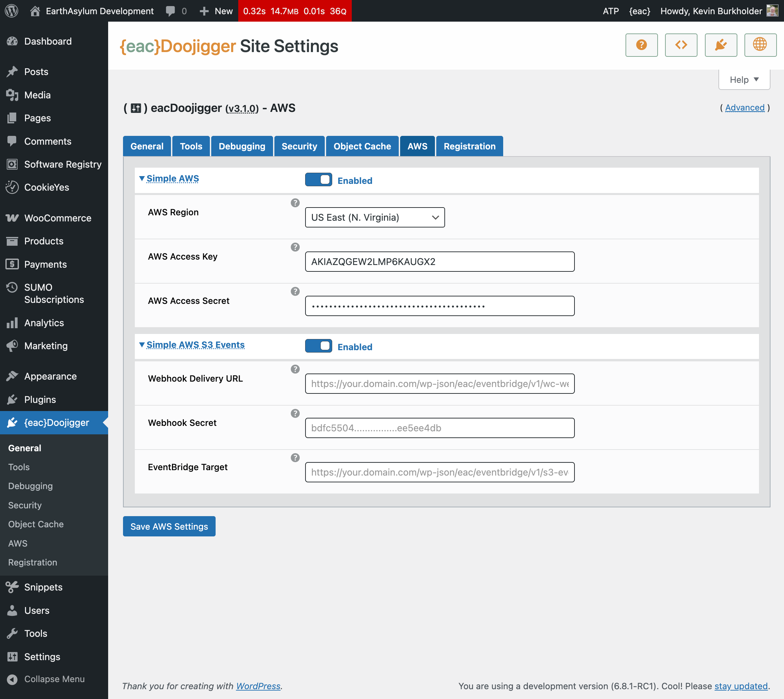Click the help icon beside EventBridge Target
Screen dimensions: 784x699
coord(295,457)
